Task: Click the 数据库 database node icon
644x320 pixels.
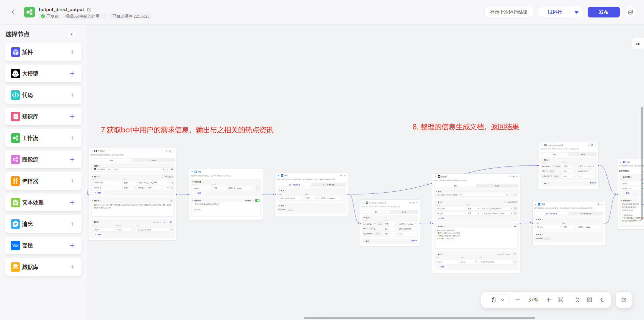Action: point(15,267)
